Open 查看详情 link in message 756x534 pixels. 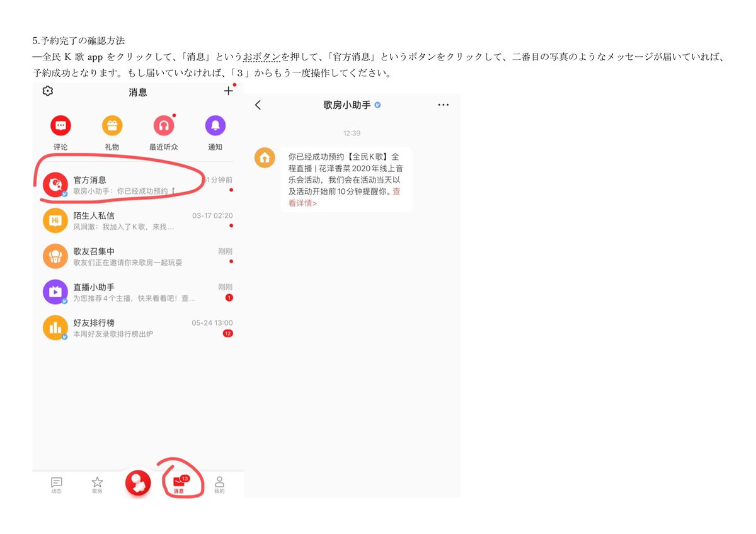344,197
